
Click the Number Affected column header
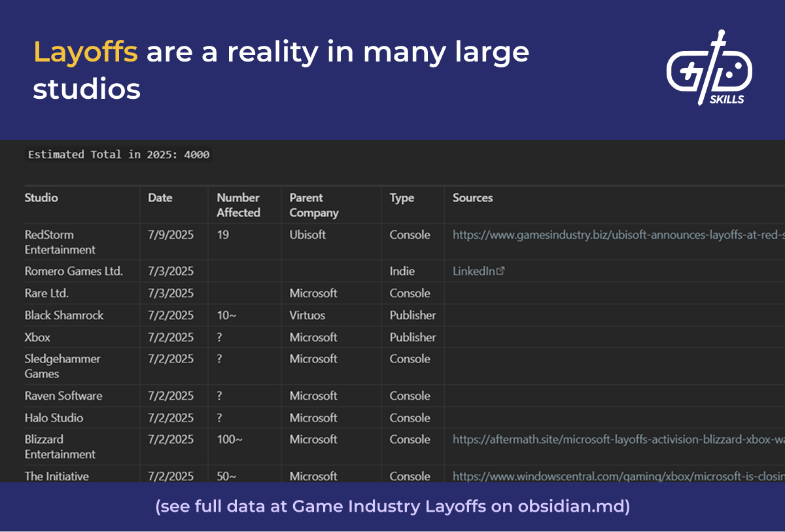tap(239, 205)
